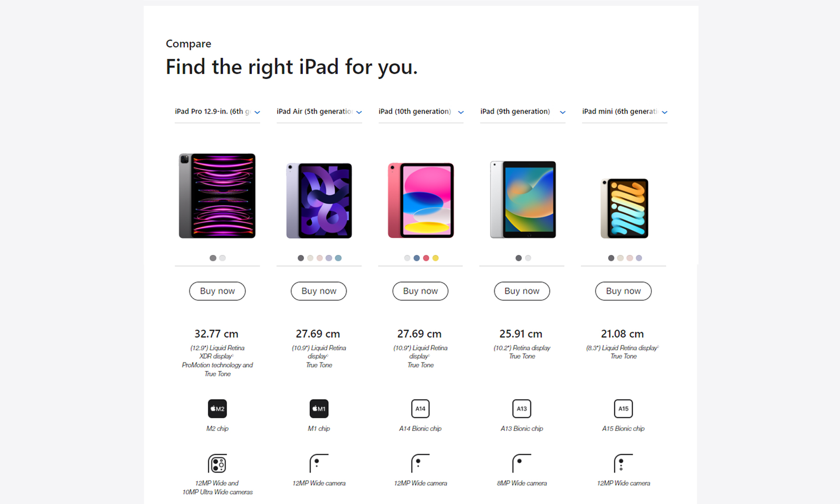Click the A15 Bionic chip icon

[623, 409]
